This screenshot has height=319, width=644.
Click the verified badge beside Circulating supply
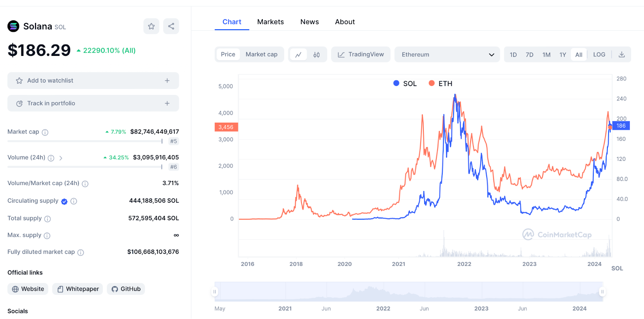(64, 202)
